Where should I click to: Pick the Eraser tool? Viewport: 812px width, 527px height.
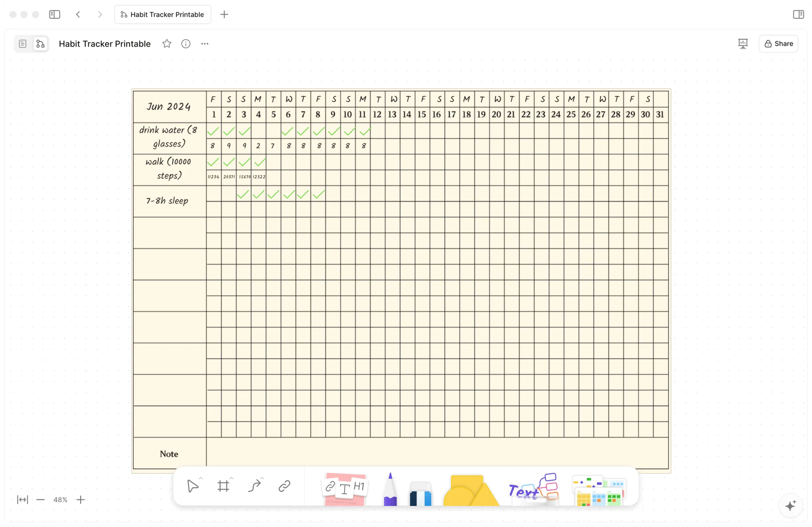pyautogui.click(x=420, y=493)
